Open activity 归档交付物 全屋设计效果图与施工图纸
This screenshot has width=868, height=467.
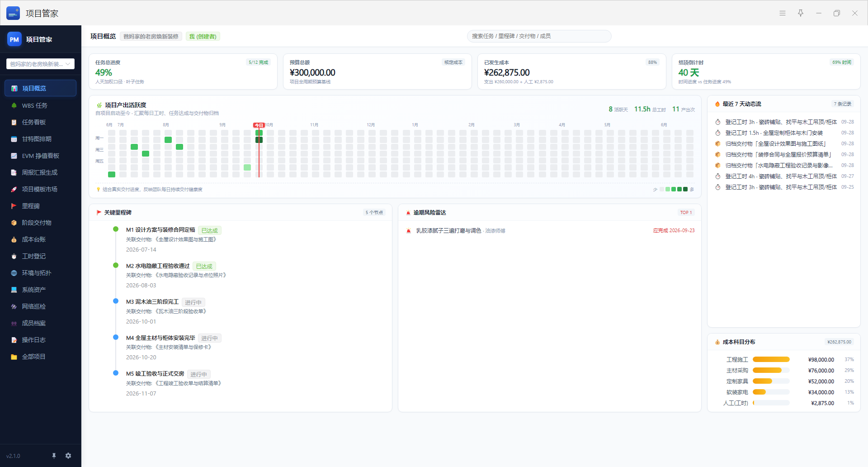776,144
